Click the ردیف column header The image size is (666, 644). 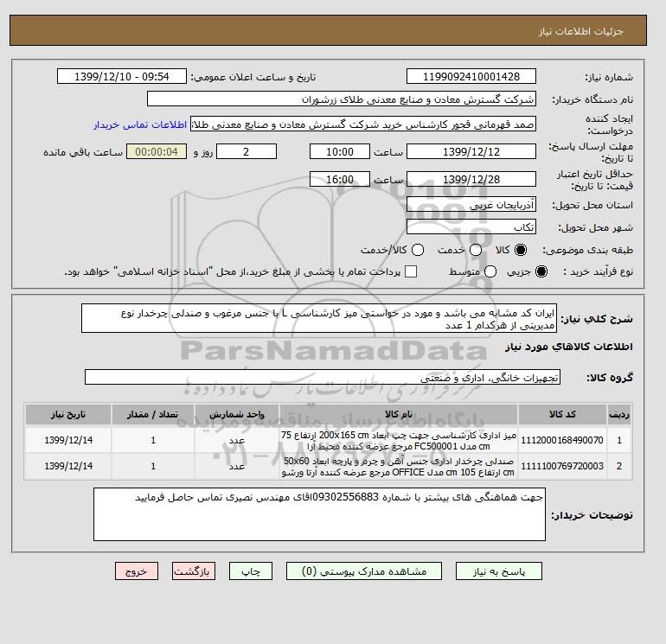(x=619, y=414)
